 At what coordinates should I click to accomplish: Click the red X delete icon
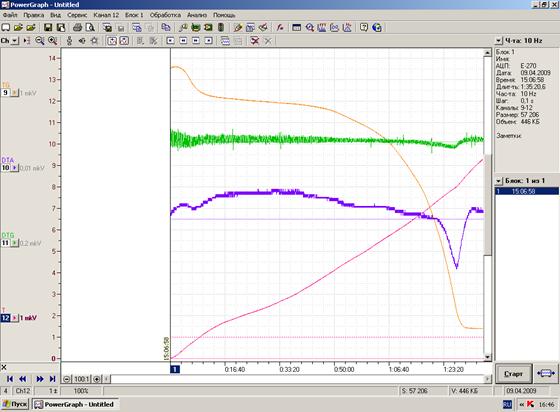[x=255, y=41]
